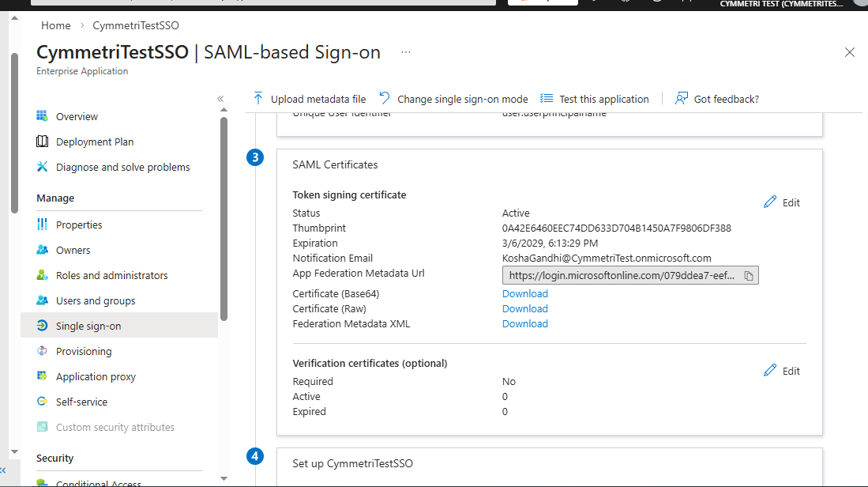Click the Diagnose and solve problems wrench icon
The height and width of the screenshot is (487, 868).
(42, 167)
